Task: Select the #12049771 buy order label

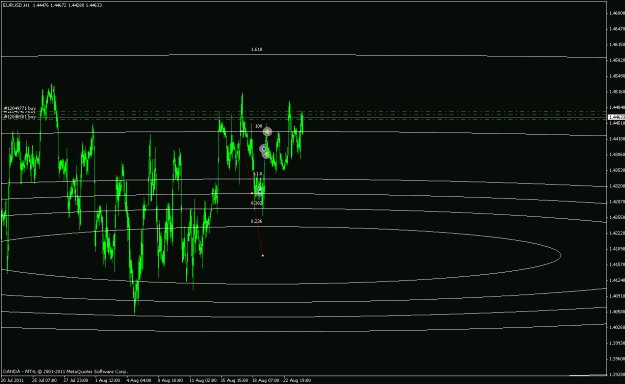Action: pyautogui.click(x=20, y=108)
